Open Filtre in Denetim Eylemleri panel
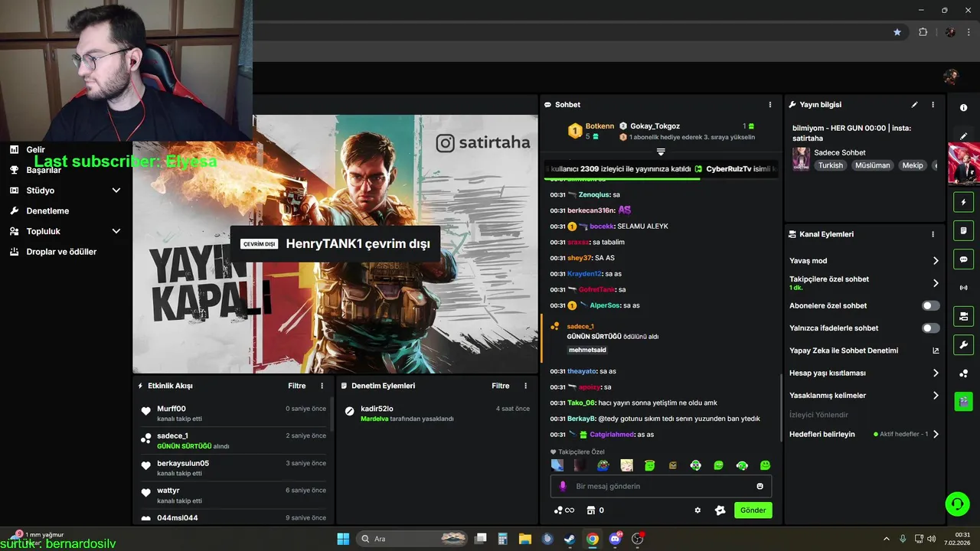 pos(501,386)
